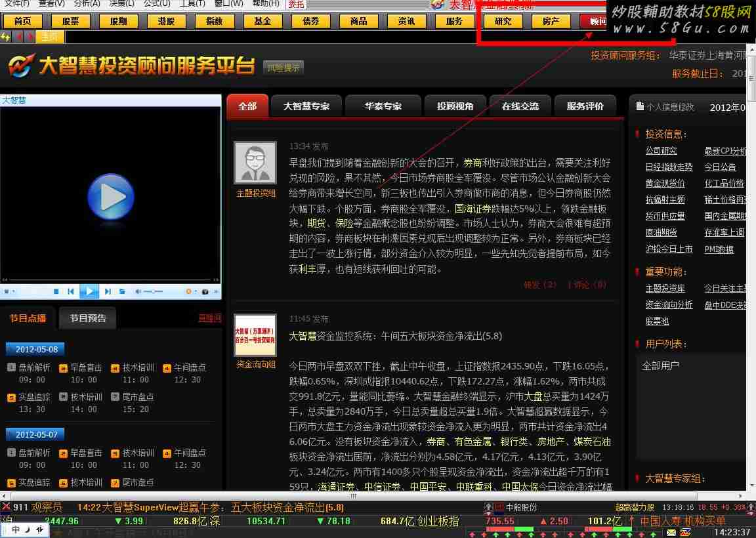
Task: Select the 资讯 toolbar button
Action: pyautogui.click(x=406, y=21)
